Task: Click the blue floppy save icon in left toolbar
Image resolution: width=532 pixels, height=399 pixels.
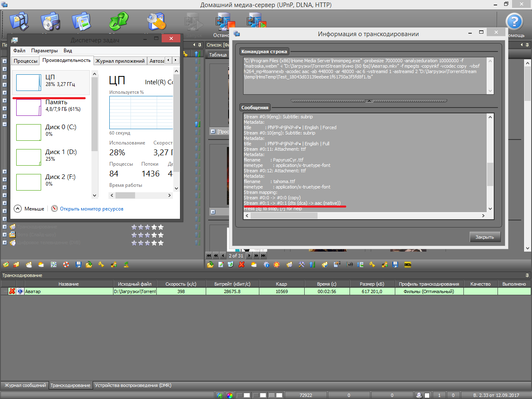Action: tap(79, 264)
